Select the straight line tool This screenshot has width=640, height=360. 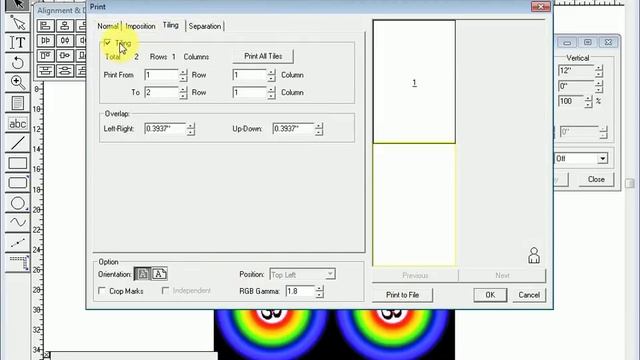tap(18, 143)
